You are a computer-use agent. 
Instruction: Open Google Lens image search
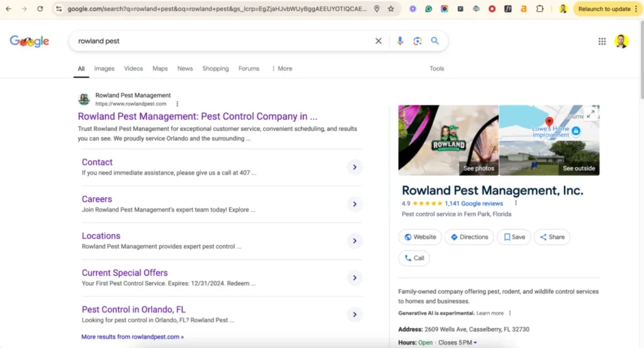tap(417, 41)
